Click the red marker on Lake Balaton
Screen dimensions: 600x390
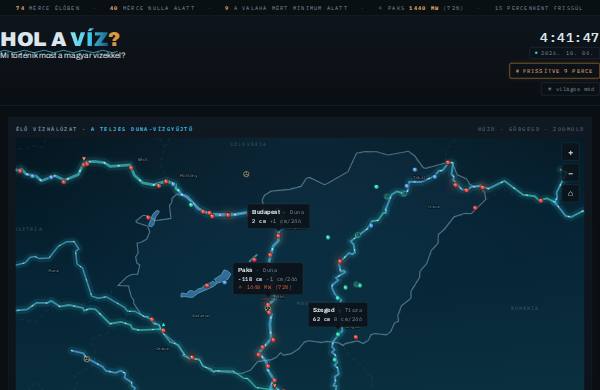click(207, 286)
